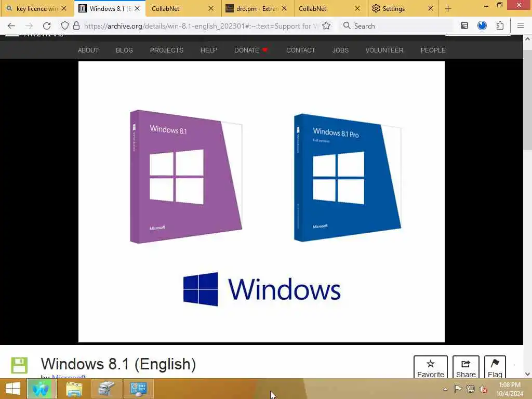The width and height of the screenshot is (532, 399).
Task: Open the JOBS link
Action: (340, 50)
